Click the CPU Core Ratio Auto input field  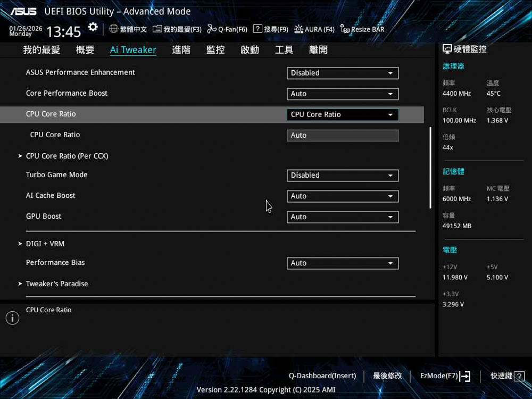[342, 135]
